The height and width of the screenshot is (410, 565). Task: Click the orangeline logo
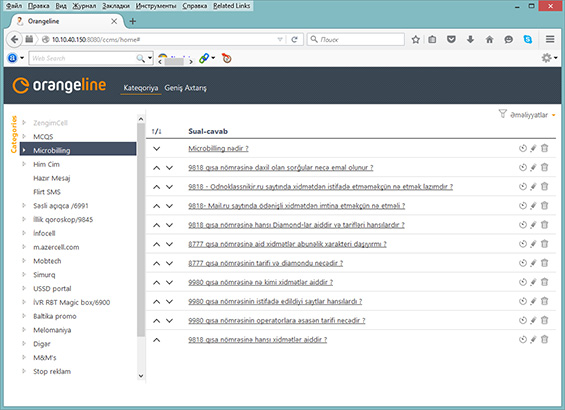tap(59, 85)
